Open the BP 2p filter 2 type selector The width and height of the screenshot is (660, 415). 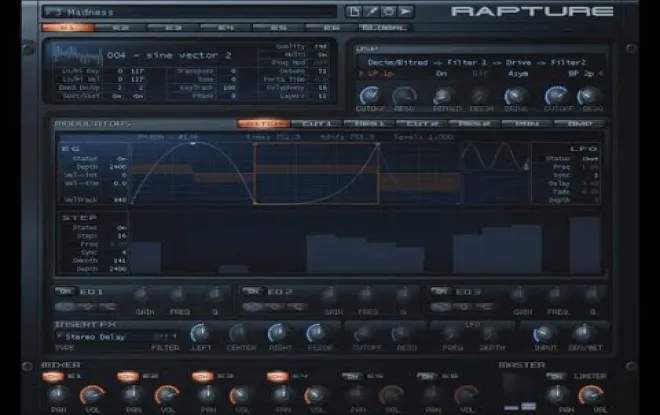581,73
